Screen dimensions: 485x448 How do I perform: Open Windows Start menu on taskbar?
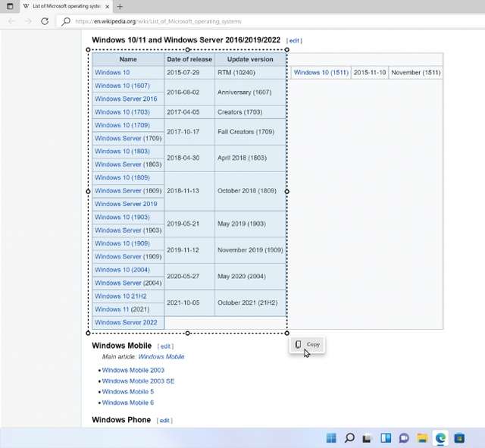[x=331, y=438]
